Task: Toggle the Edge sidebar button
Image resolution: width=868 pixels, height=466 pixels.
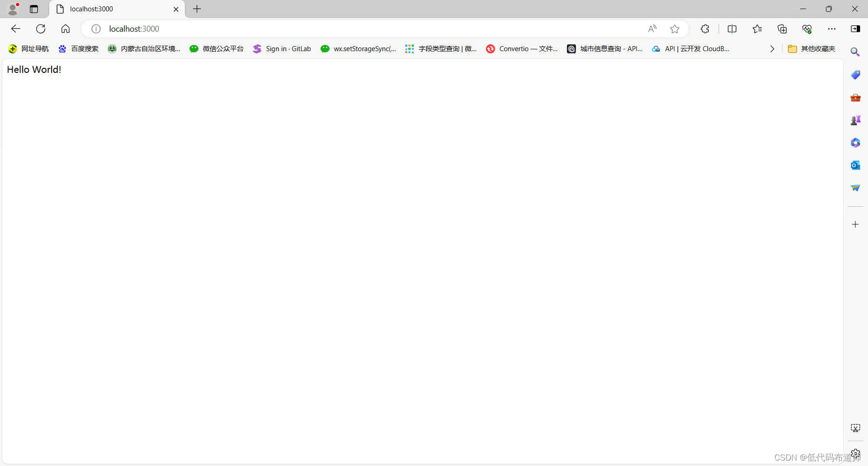Action: coord(855,29)
